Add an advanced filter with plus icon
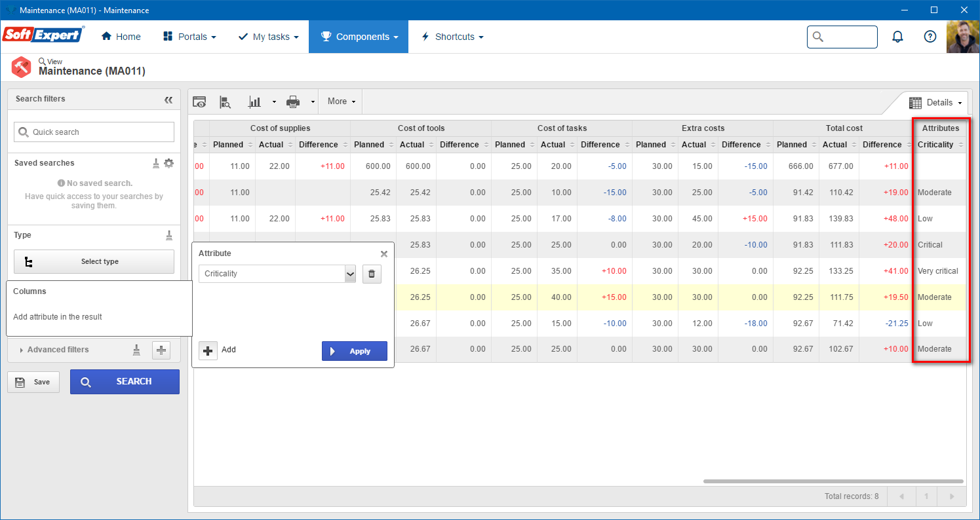Screen dimensions: 980x520 coord(161,350)
